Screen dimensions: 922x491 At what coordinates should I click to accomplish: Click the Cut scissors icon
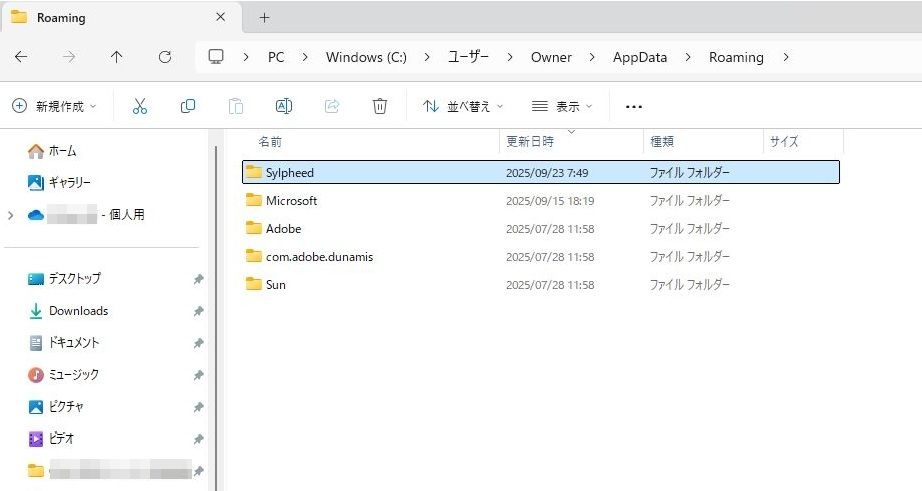(140, 106)
